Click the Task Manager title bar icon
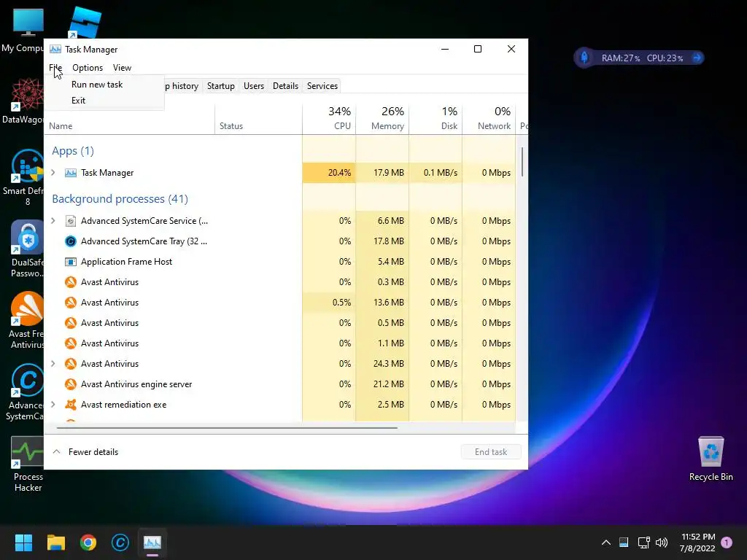The width and height of the screenshot is (747, 560). tap(55, 49)
